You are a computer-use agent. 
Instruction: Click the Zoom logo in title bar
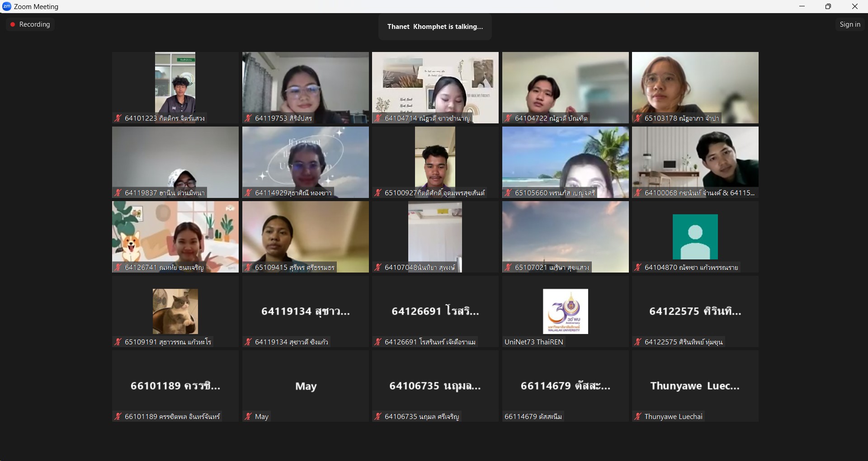click(x=7, y=6)
